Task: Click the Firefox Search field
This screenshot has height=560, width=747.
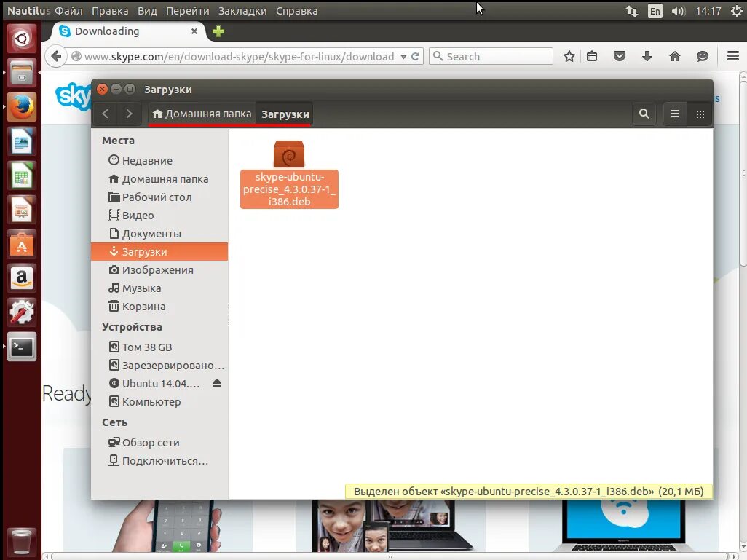Action: (x=491, y=56)
